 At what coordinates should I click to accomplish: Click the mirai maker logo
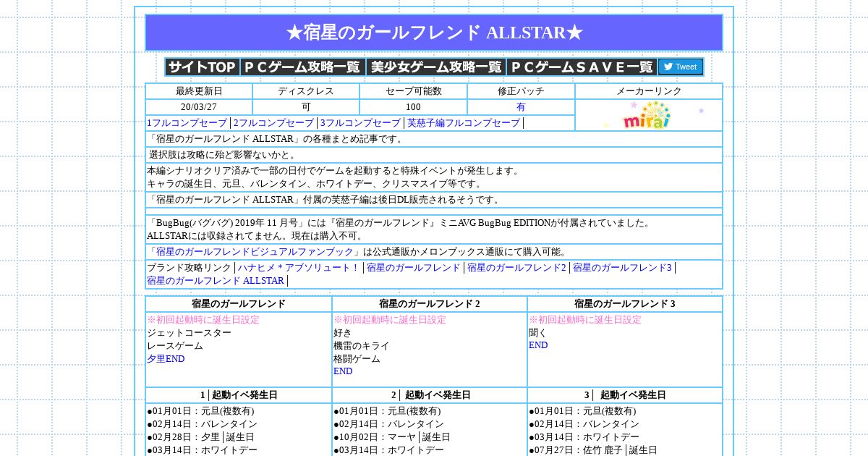coord(647,115)
